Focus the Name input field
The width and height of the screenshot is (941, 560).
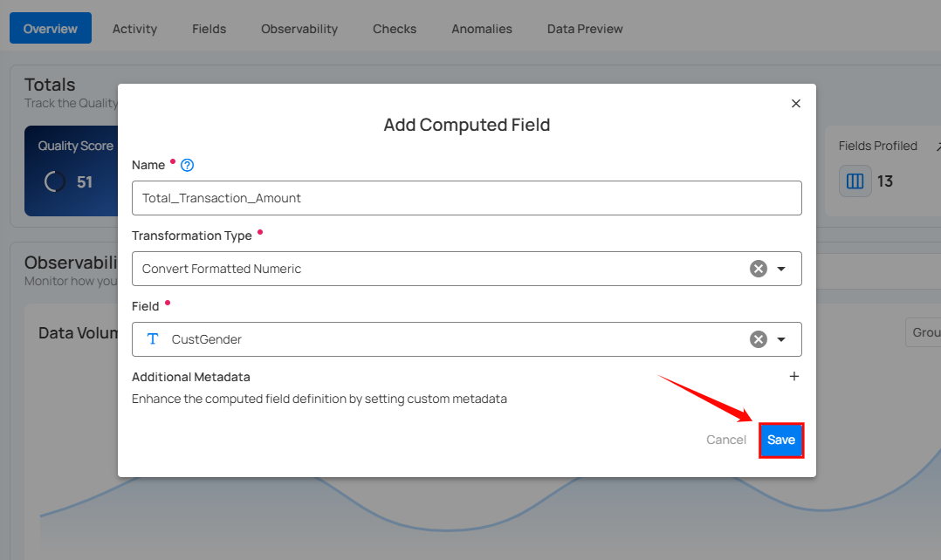(466, 198)
